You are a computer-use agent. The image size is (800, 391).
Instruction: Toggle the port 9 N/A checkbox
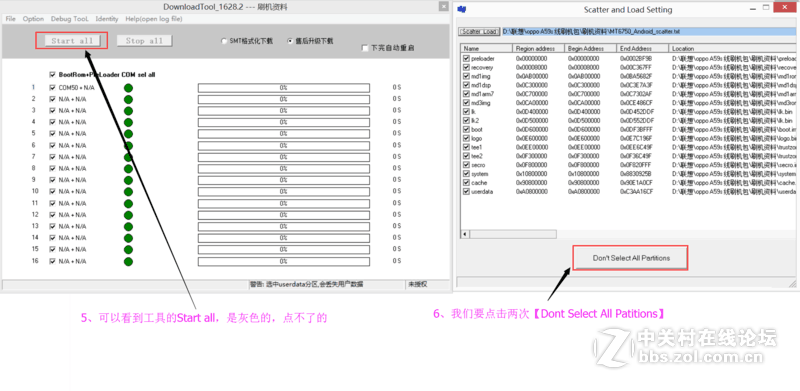pos(52,180)
